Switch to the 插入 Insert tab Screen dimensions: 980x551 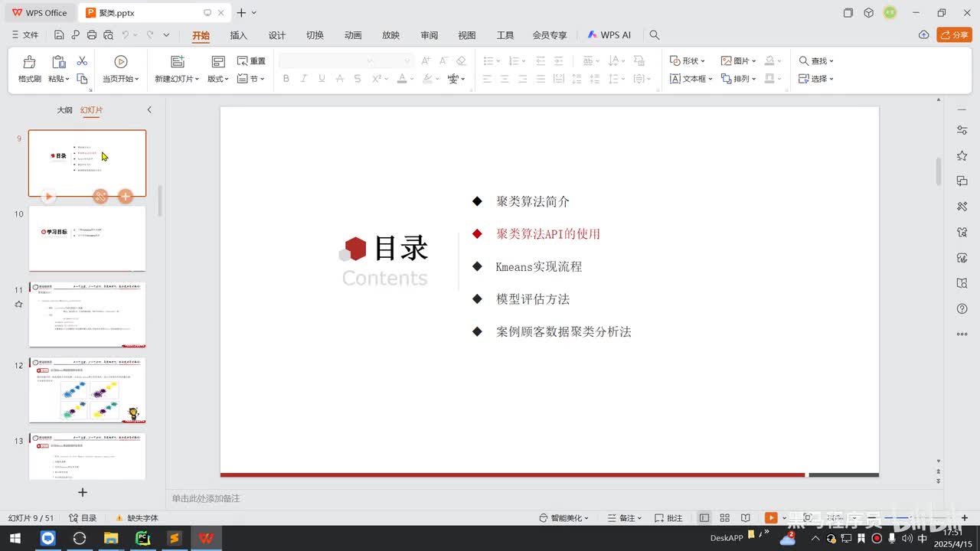[239, 35]
